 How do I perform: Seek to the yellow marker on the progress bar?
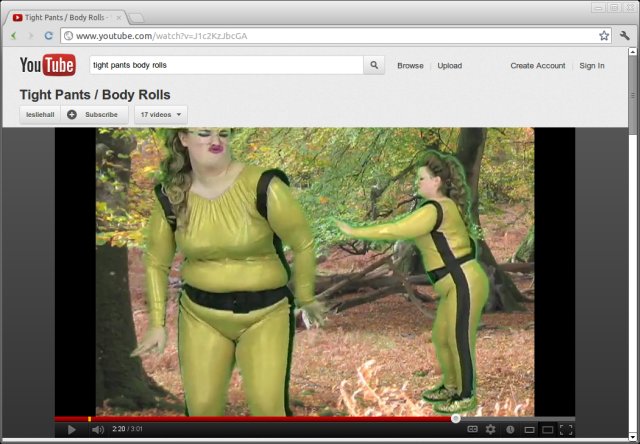(x=89, y=419)
